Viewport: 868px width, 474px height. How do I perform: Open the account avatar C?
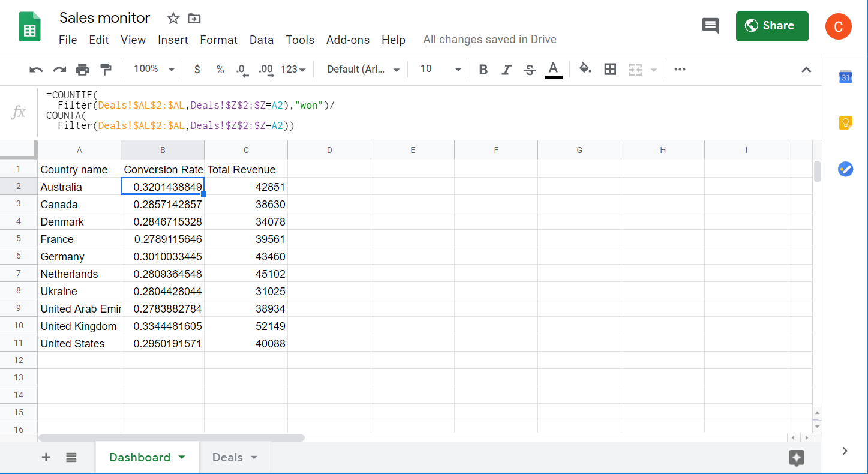click(838, 26)
